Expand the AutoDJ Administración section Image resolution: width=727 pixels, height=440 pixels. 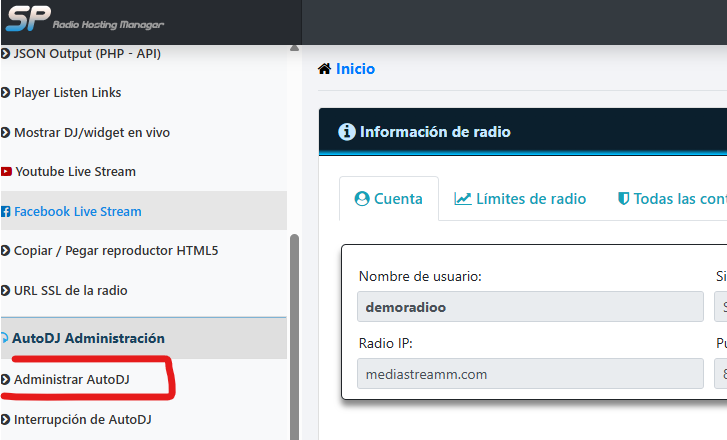point(88,339)
